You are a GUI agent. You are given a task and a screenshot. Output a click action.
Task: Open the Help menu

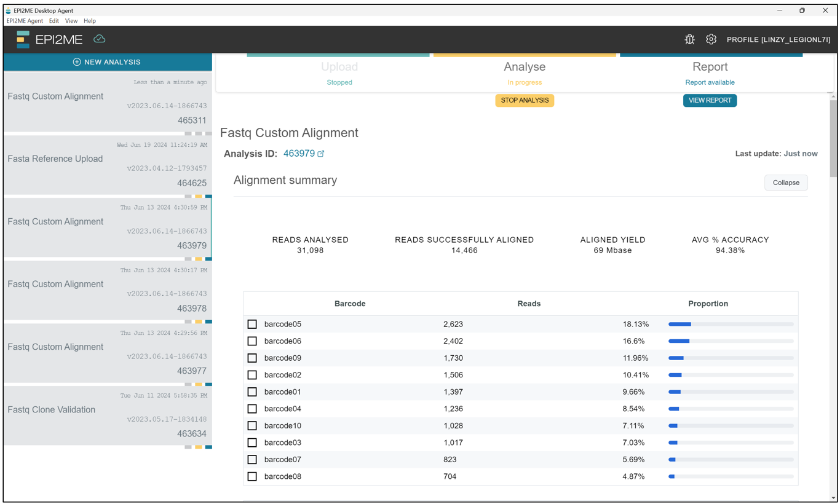pyautogui.click(x=90, y=21)
